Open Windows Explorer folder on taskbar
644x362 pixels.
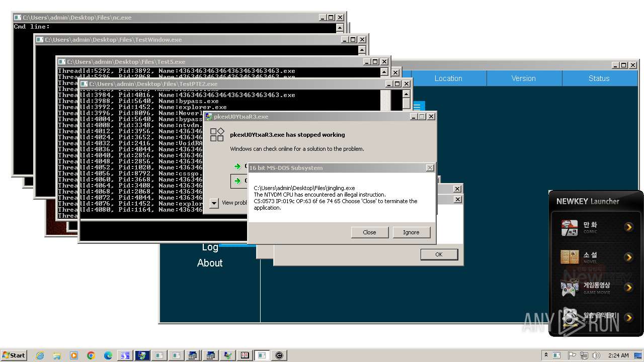pyautogui.click(x=57, y=355)
